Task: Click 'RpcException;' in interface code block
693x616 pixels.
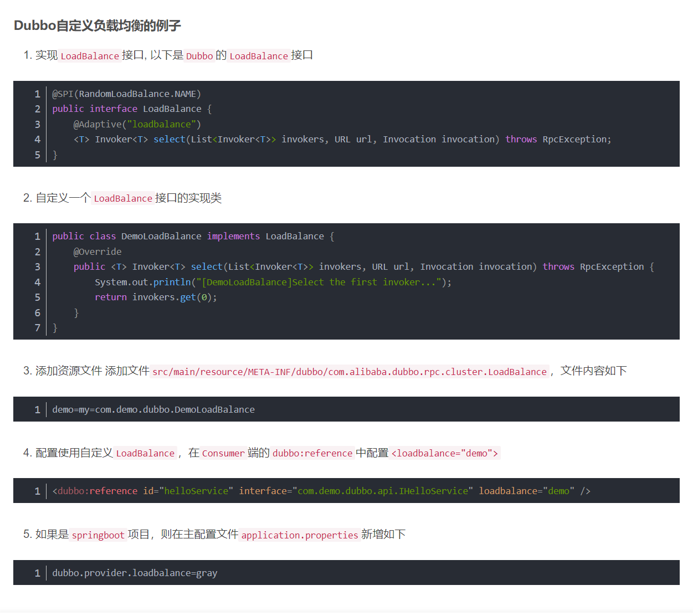Action: [577, 140]
